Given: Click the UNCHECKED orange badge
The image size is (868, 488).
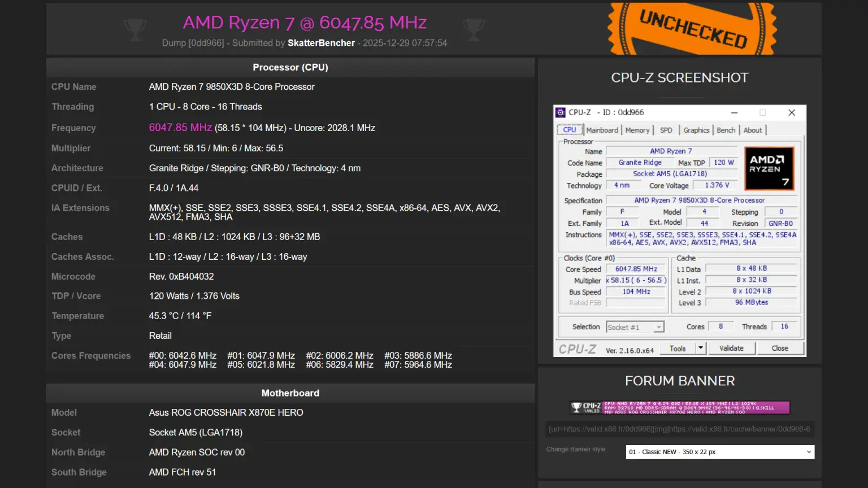Looking at the screenshot, I should click(x=692, y=28).
